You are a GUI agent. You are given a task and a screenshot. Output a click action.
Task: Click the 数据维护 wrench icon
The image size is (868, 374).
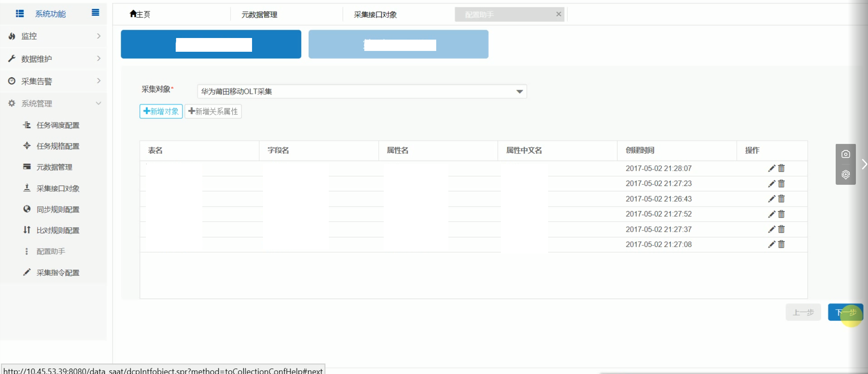12,59
